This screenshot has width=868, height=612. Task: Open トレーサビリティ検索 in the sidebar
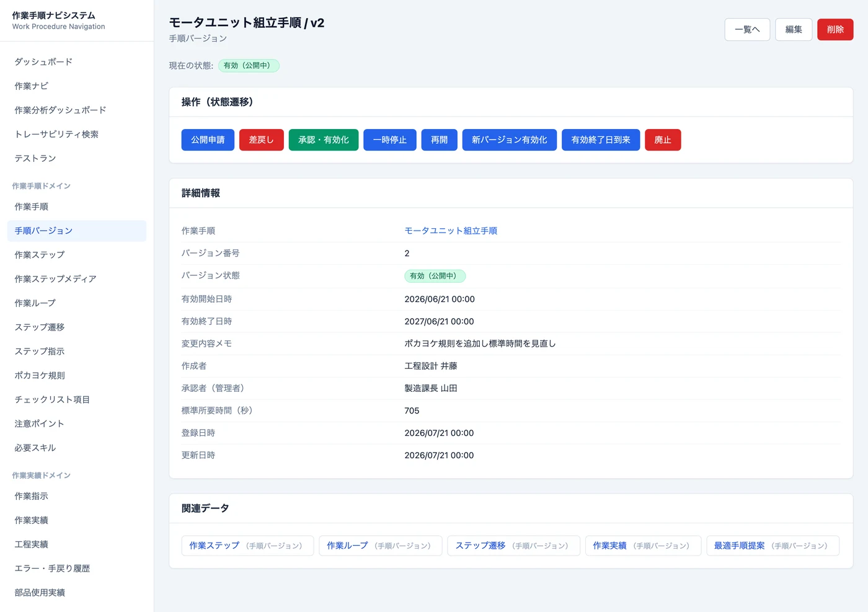click(77, 135)
